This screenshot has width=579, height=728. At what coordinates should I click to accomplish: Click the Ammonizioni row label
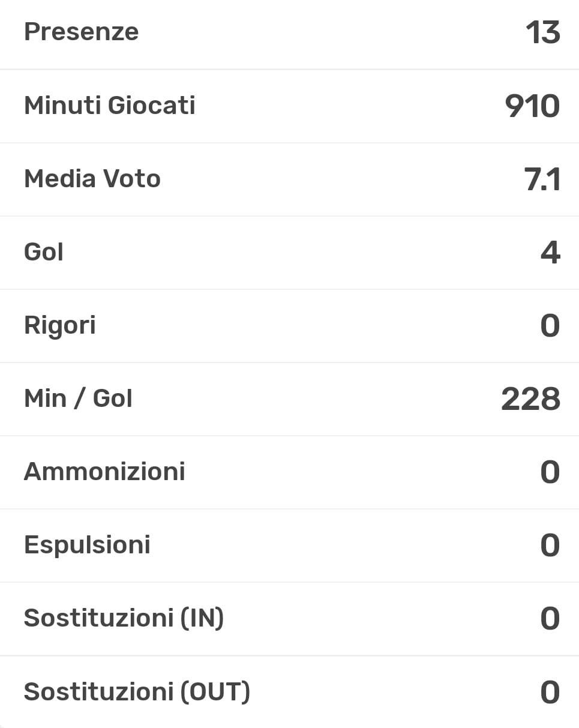point(104,472)
